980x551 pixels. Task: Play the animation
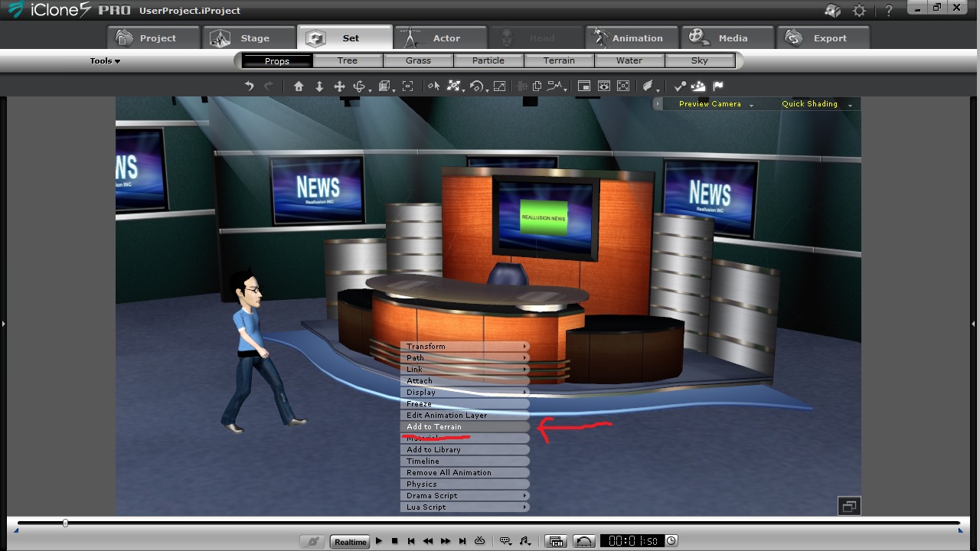pos(378,541)
